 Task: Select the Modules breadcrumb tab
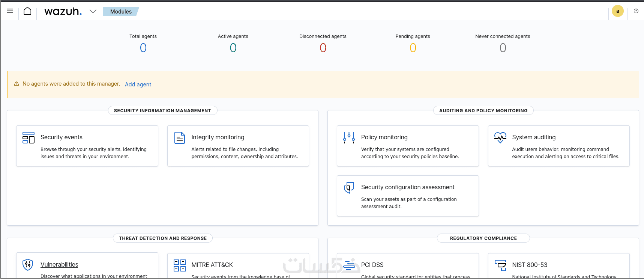click(121, 12)
